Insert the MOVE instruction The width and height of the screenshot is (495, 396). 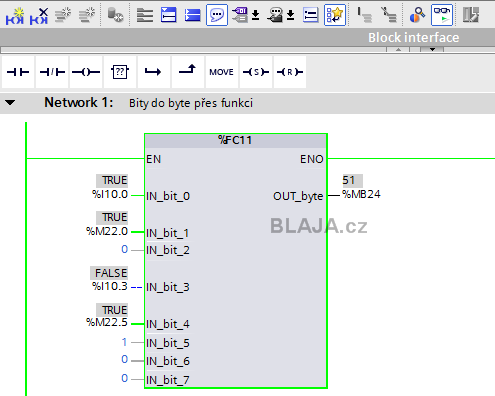(x=222, y=72)
